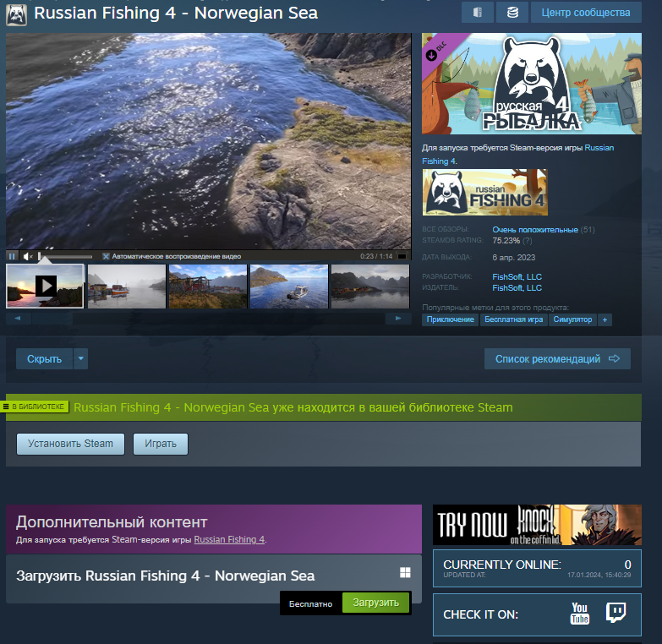Select the sunset trailer thumbnail
Screen dimensions: 662x644
(45, 287)
